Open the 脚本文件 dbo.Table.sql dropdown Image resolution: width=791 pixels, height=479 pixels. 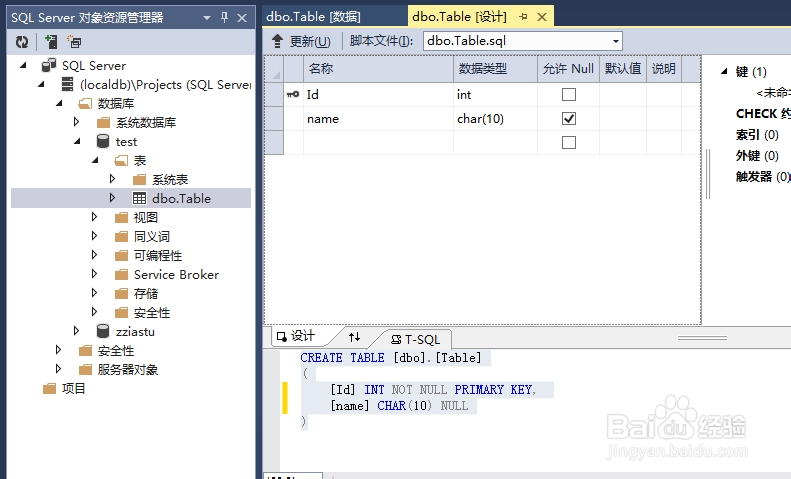pyautogui.click(x=616, y=41)
